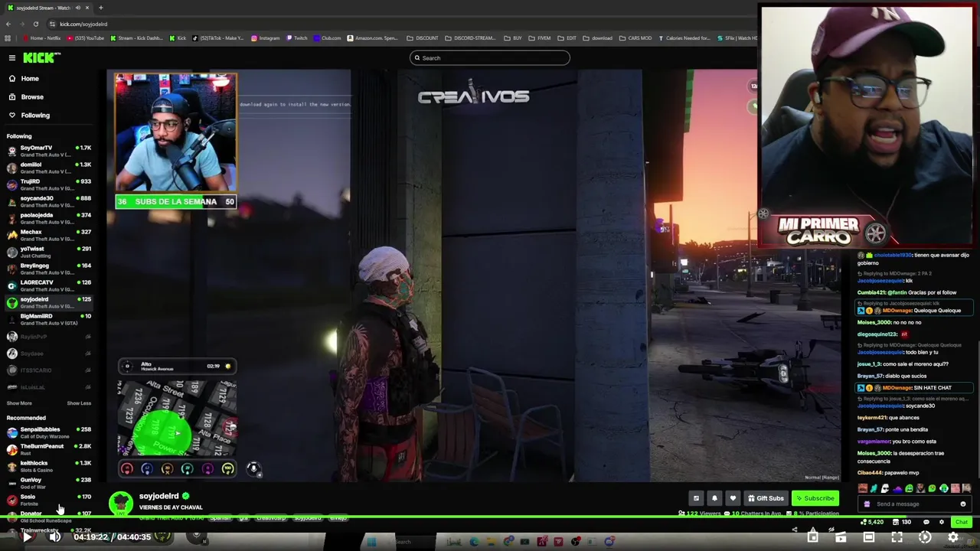Click in the Send a message field
This screenshot has width=980, height=551.
[x=914, y=504]
